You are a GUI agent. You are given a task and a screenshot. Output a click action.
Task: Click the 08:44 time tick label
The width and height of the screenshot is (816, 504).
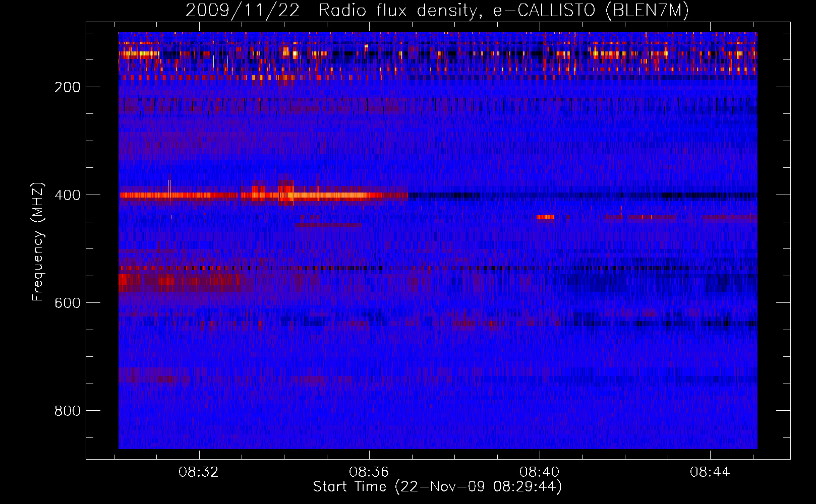710,472
